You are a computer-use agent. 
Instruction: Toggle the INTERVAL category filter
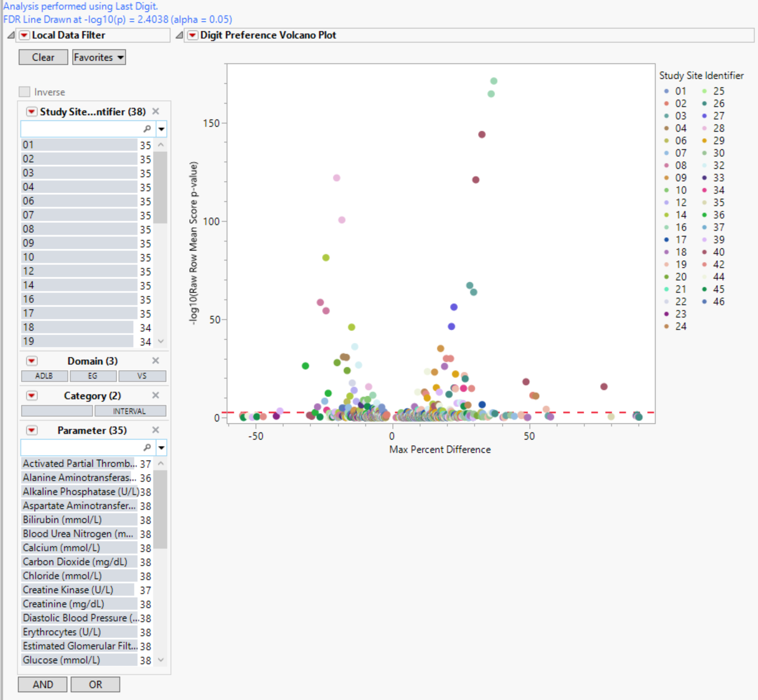[x=130, y=411]
